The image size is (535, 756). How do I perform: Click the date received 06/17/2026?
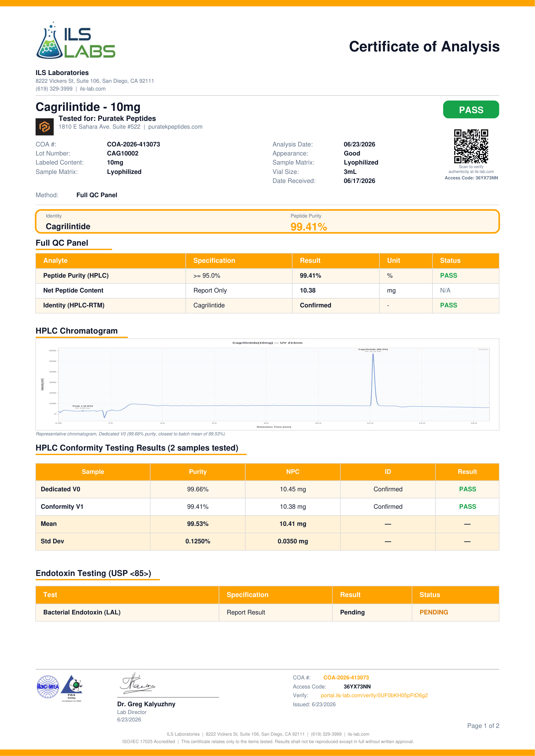click(x=359, y=181)
